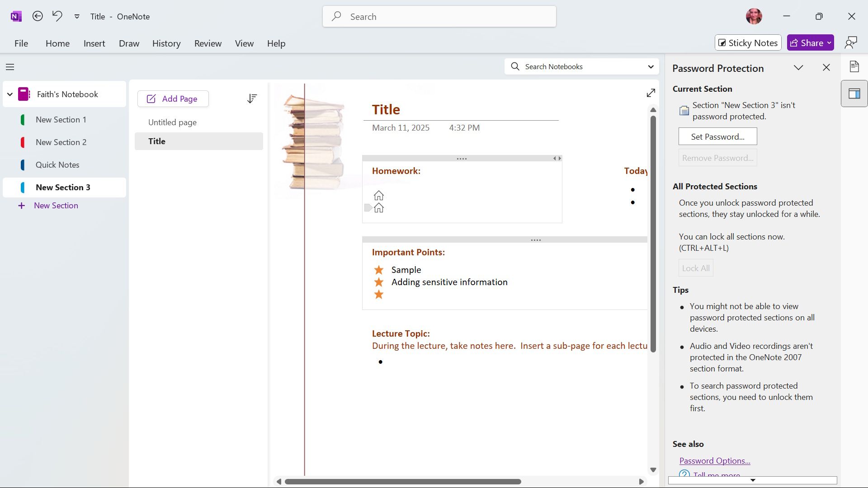
Task: Click the Set Password button
Action: point(717,136)
